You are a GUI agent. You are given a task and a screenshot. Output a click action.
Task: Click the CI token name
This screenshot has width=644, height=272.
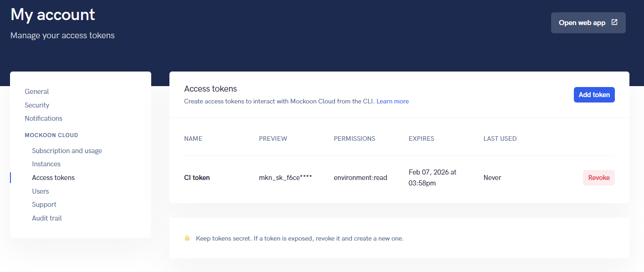[x=197, y=178]
